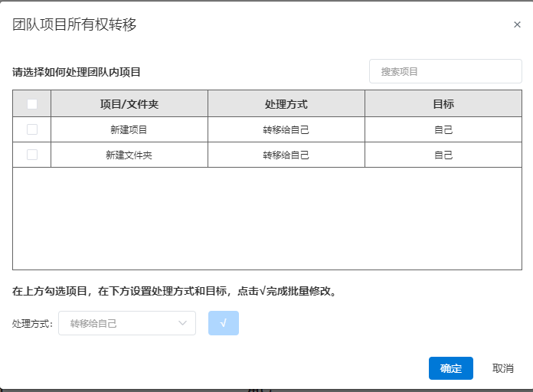Click the dropdown chevron arrow
533x392 pixels.
(182, 323)
